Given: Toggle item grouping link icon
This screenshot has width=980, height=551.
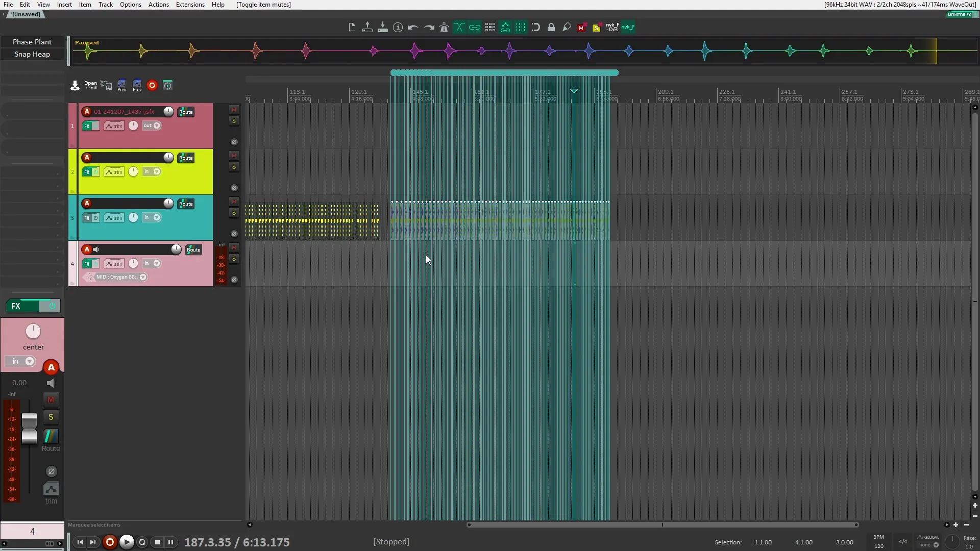Looking at the screenshot, I should click(475, 28).
